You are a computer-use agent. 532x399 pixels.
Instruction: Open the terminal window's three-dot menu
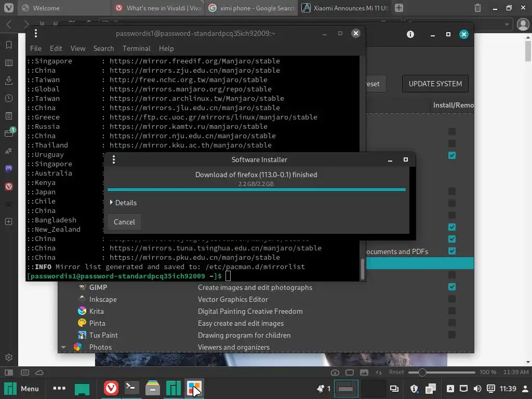(x=36, y=33)
